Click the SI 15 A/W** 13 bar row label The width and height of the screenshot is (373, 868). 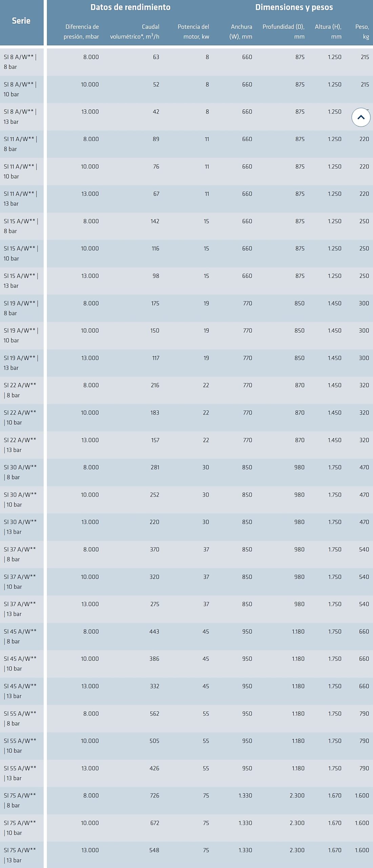pyautogui.click(x=21, y=281)
